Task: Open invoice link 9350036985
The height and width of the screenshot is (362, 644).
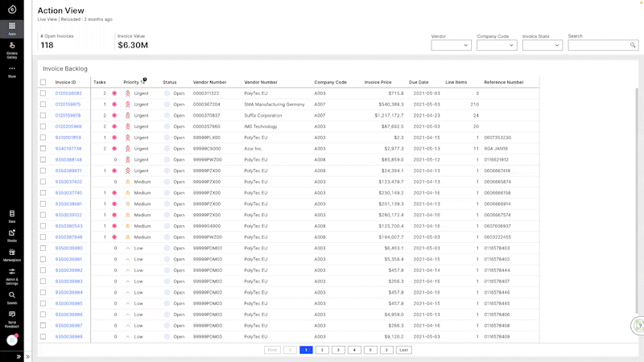Action: click(x=68, y=303)
